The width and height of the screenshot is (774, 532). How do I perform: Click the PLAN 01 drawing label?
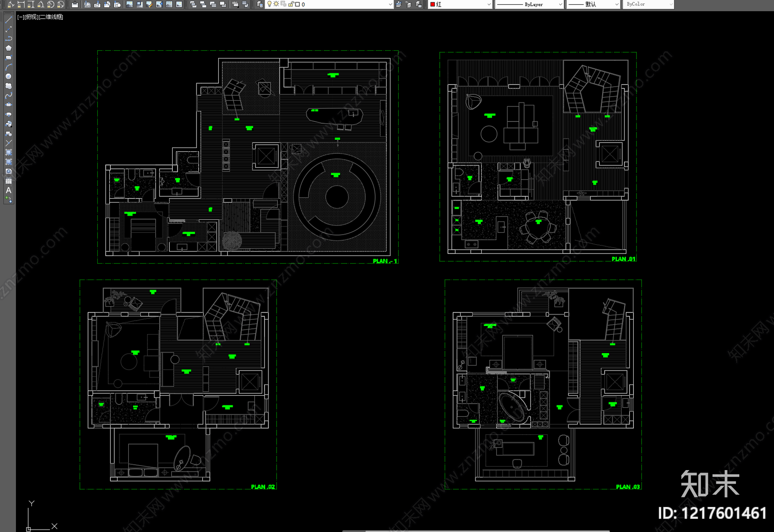pyautogui.click(x=624, y=259)
